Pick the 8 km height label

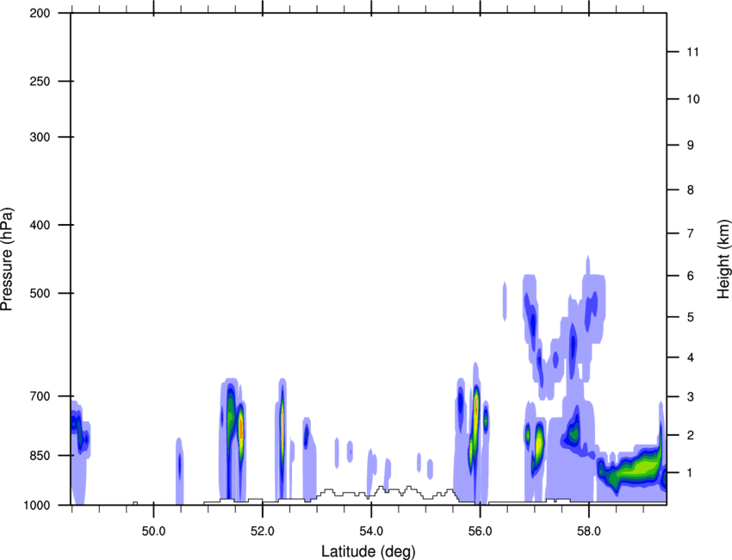[691, 190]
